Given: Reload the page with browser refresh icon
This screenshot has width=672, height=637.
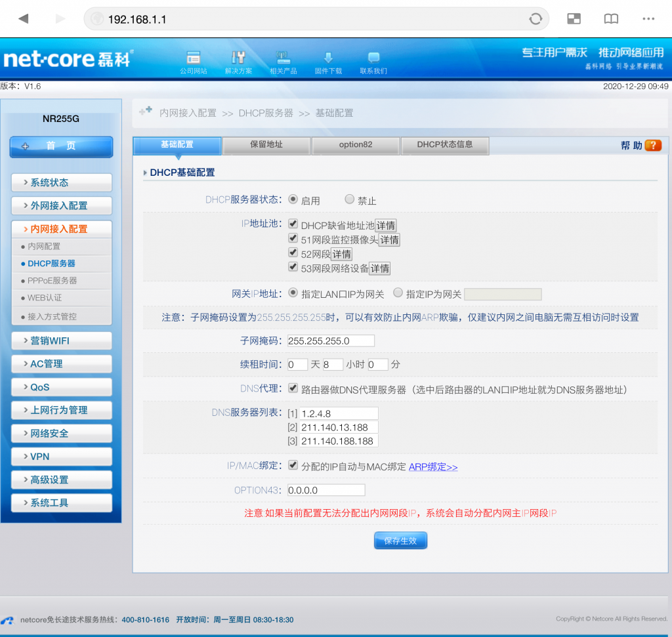Looking at the screenshot, I should pos(535,19).
